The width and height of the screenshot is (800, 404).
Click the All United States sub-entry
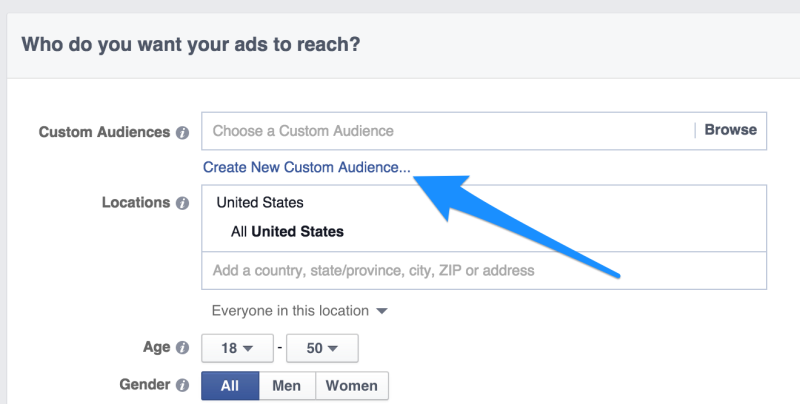pyautogui.click(x=287, y=232)
